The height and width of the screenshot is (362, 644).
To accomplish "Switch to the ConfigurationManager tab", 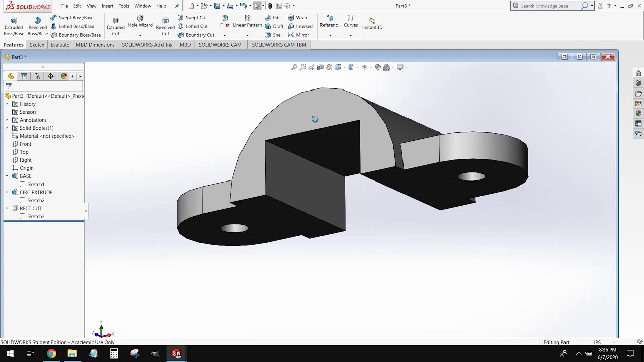I will pyautogui.click(x=37, y=76).
